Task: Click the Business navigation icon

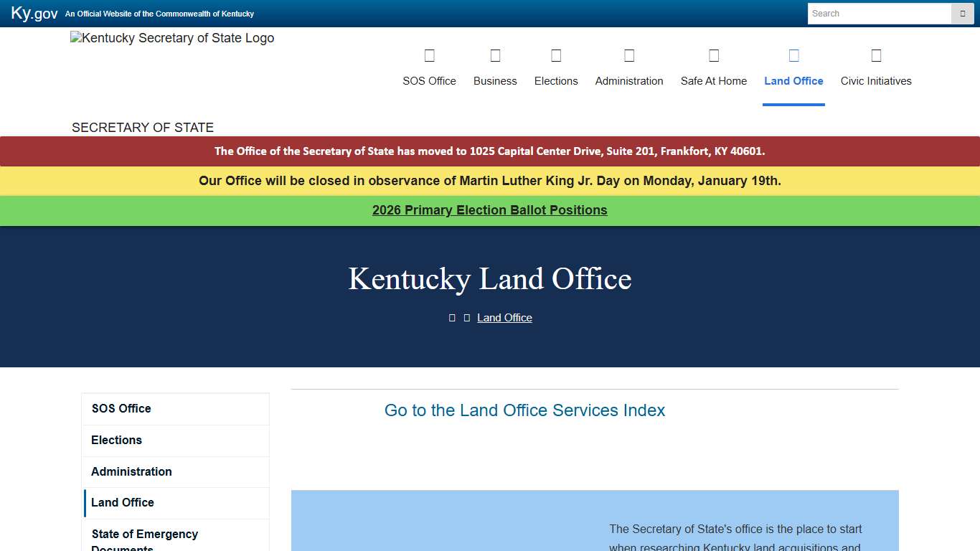Action: coord(495,55)
